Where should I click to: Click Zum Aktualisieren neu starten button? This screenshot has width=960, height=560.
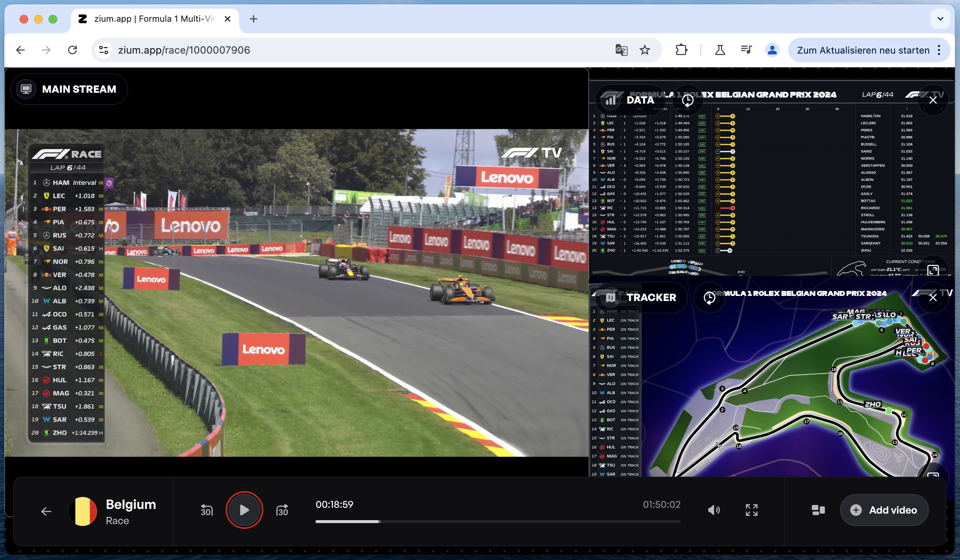[x=863, y=50]
